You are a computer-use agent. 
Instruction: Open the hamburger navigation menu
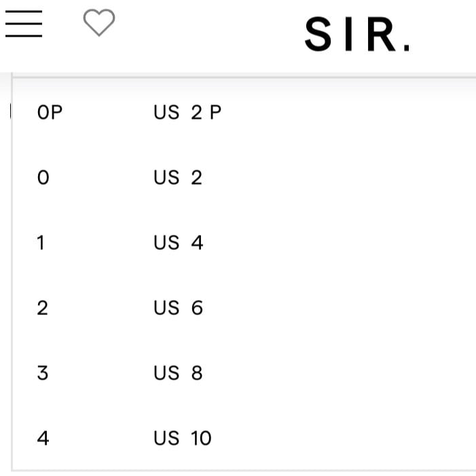point(24,24)
